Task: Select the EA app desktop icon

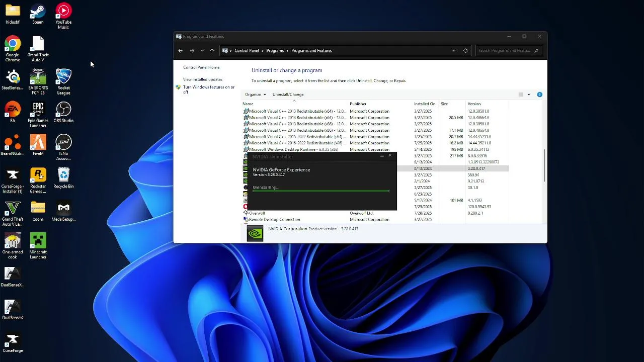Action: click(x=13, y=113)
